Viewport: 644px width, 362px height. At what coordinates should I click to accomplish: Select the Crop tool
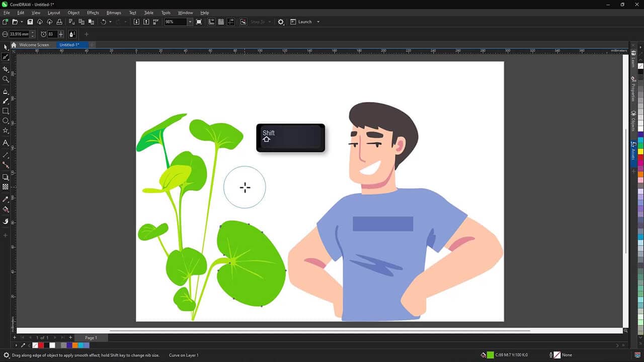click(6, 69)
